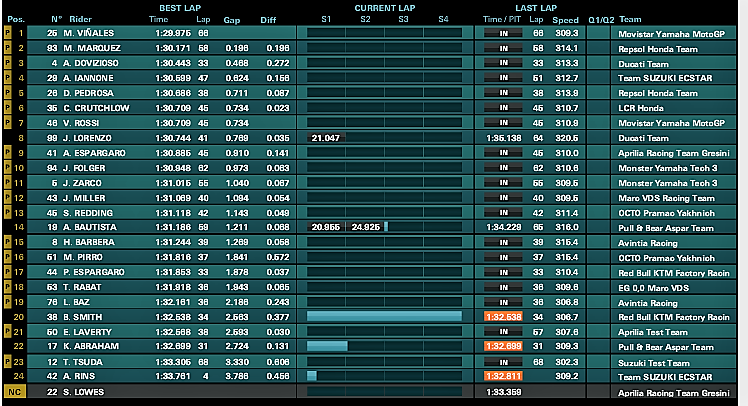Image resolution: width=748 pixels, height=406 pixels.
Task: Select the rider name A. BAUTISTA
Action: click(90, 227)
